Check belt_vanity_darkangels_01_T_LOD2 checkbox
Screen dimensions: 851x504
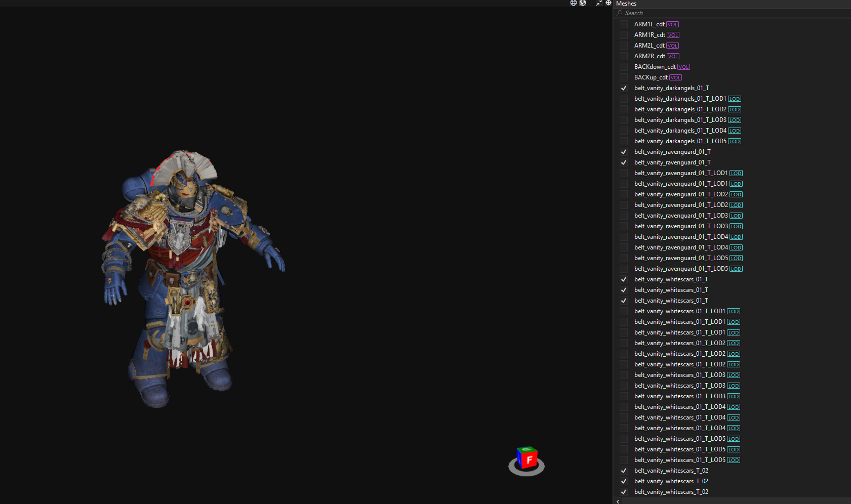(x=624, y=109)
